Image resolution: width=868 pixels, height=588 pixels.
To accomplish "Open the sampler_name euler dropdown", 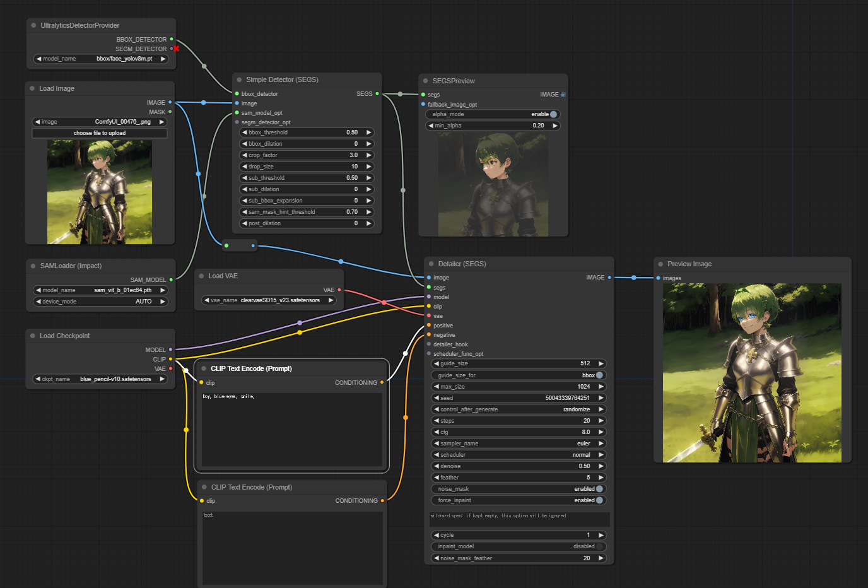I will [x=519, y=444].
